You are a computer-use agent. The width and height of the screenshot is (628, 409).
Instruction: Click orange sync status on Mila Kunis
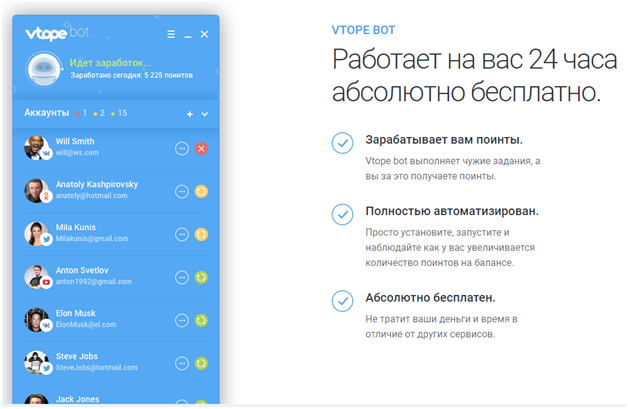(201, 234)
